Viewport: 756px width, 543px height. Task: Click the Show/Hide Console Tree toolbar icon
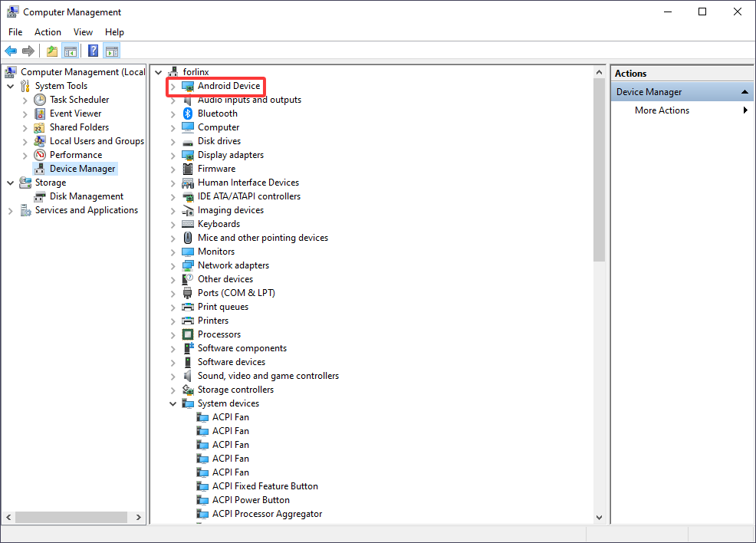tap(71, 51)
